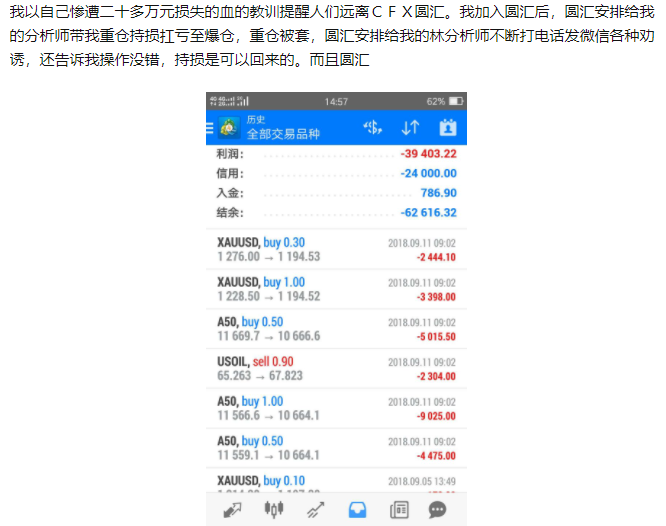
Task: Click the loss amount -2 444.10
Action: [x=436, y=257]
